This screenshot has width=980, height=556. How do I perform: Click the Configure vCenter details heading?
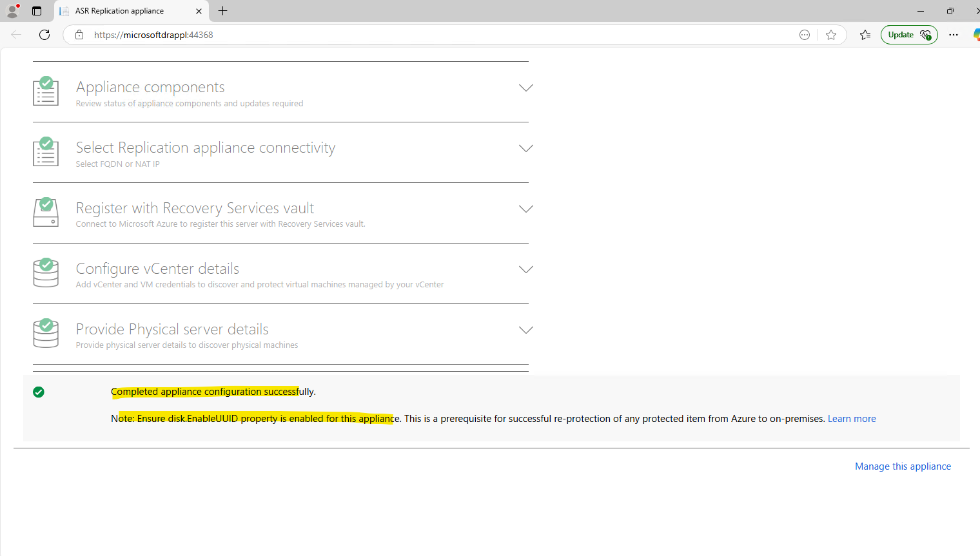coord(157,269)
